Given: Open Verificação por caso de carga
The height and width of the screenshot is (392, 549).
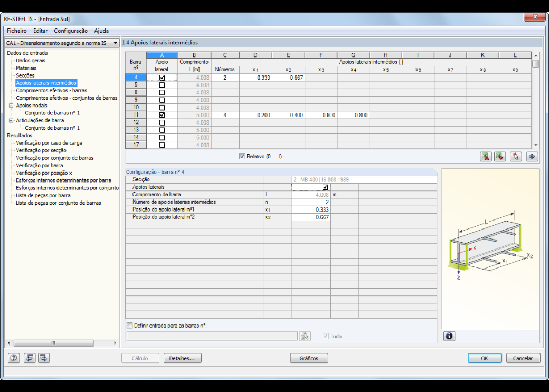Looking at the screenshot, I should (x=49, y=143).
